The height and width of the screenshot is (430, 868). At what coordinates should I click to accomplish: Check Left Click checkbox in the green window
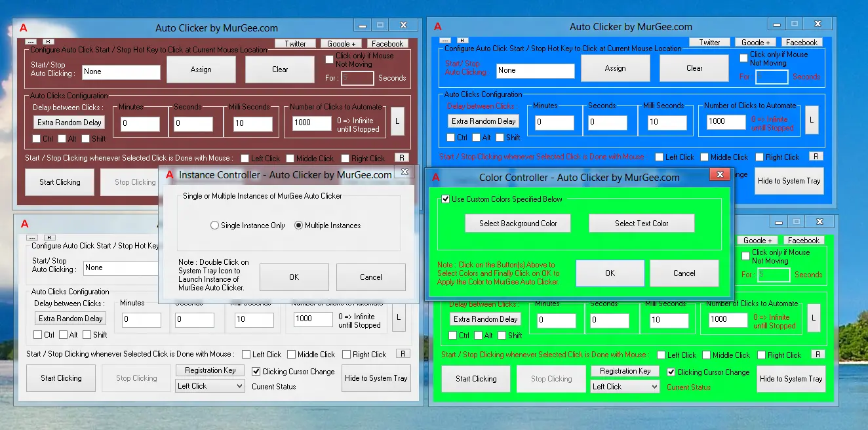661,355
